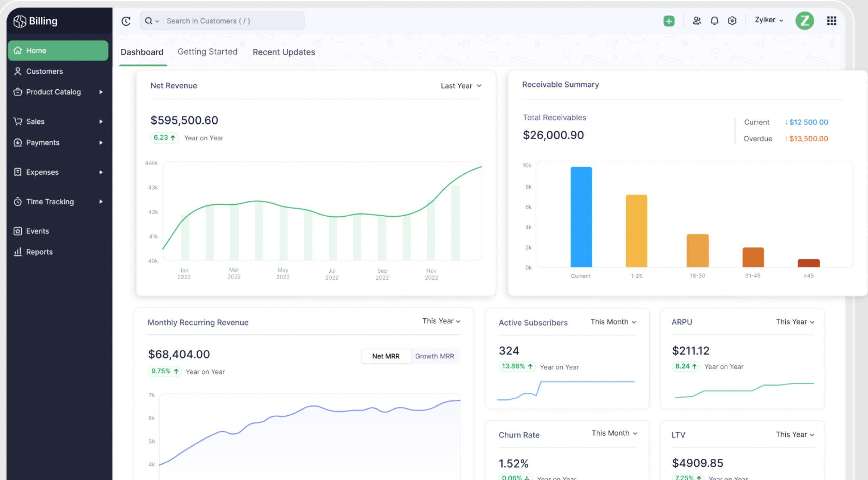The height and width of the screenshot is (480, 868).
Task: Open Home in the sidebar
Action: click(x=58, y=51)
